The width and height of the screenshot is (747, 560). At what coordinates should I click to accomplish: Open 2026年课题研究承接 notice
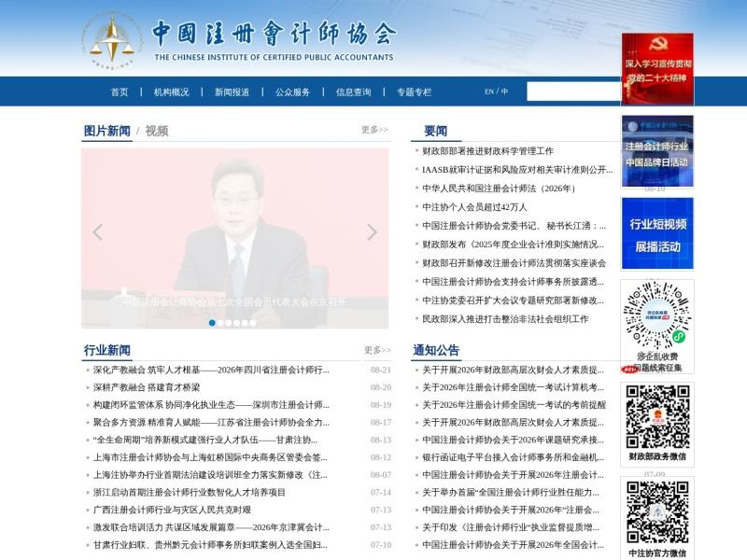pos(513,440)
